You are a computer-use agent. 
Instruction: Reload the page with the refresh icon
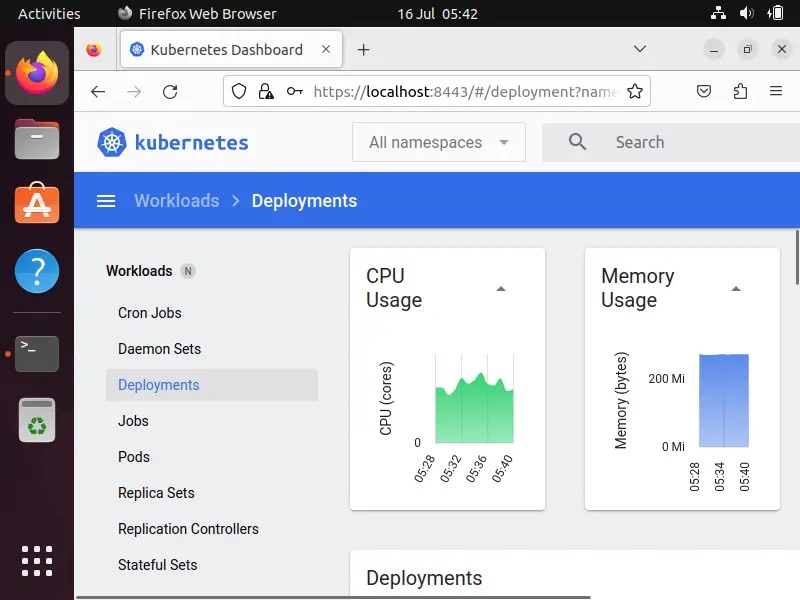pos(170,91)
